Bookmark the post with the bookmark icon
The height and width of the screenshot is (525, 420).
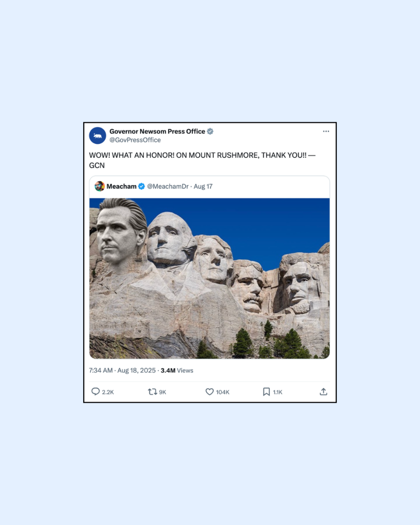coord(266,392)
